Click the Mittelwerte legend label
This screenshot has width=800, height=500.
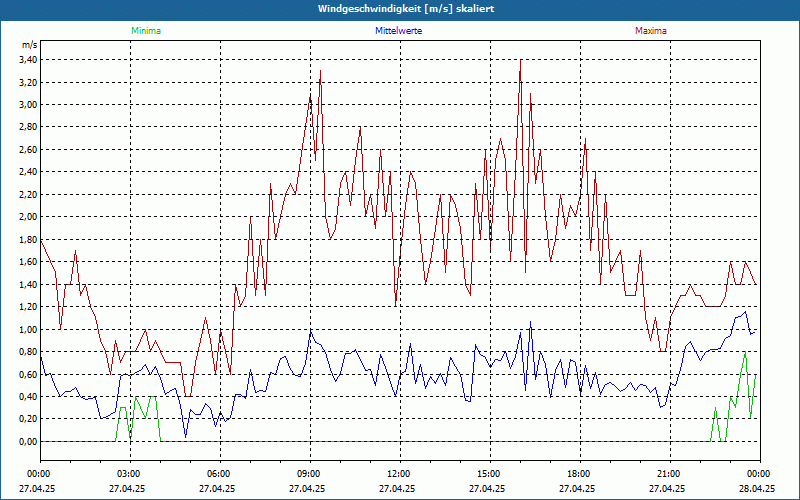click(398, 31)
